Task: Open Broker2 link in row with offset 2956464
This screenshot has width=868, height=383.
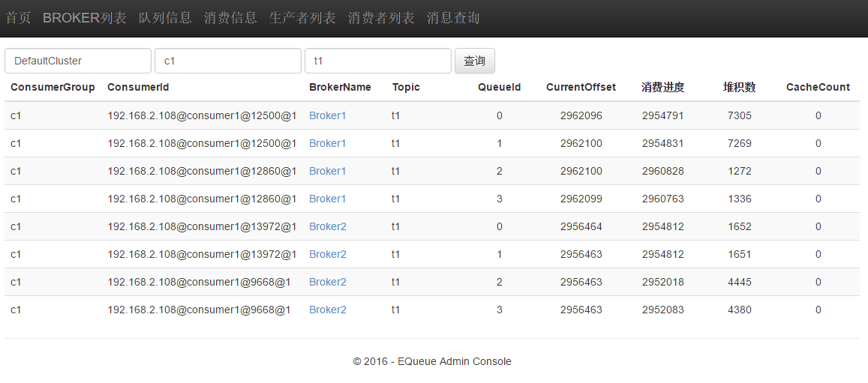Action: [328, 226]
